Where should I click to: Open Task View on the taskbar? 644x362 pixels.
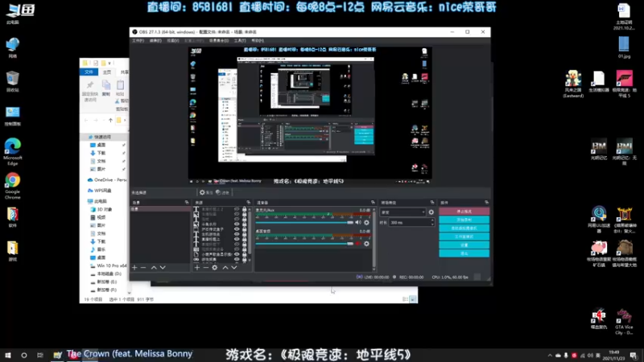pyautogui.click(x=39, y=355)
